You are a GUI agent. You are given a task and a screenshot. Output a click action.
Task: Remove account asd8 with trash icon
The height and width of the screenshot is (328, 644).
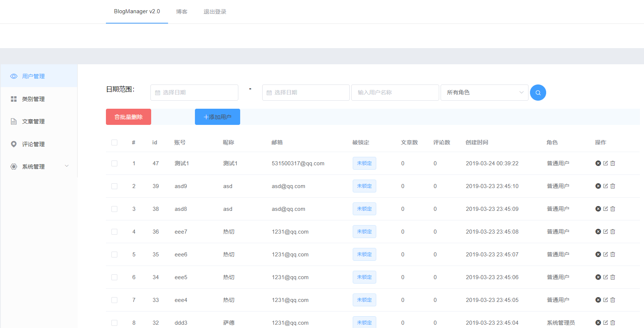(613, 209)
